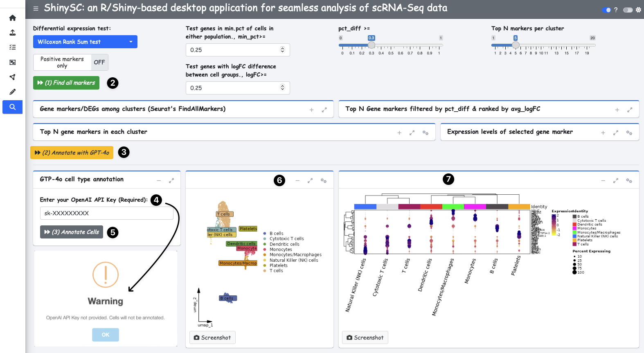This screenshot has height=353, width=644.
Task: Expand Gene markers/DEGs among clusters panel
Action: [x=311, y=110]
